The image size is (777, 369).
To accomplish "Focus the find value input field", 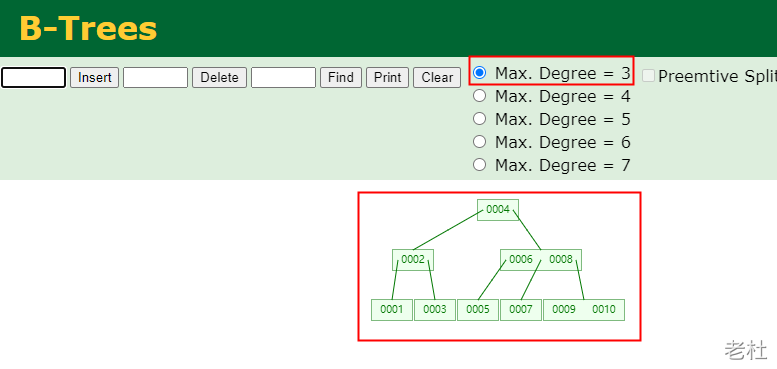I will point(283,78).
